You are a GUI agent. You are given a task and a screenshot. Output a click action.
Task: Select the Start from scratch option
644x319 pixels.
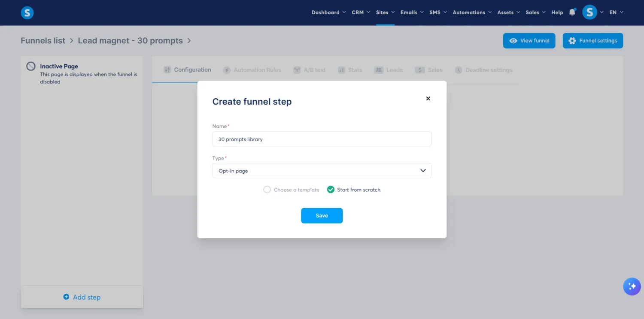(x=331, y=190)
